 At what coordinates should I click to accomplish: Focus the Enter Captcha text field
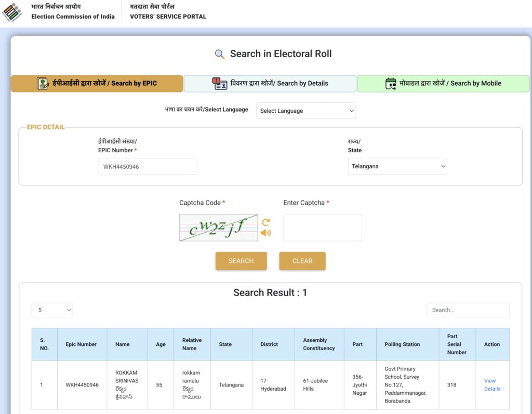pyautogui.click(x=322, y=228)
